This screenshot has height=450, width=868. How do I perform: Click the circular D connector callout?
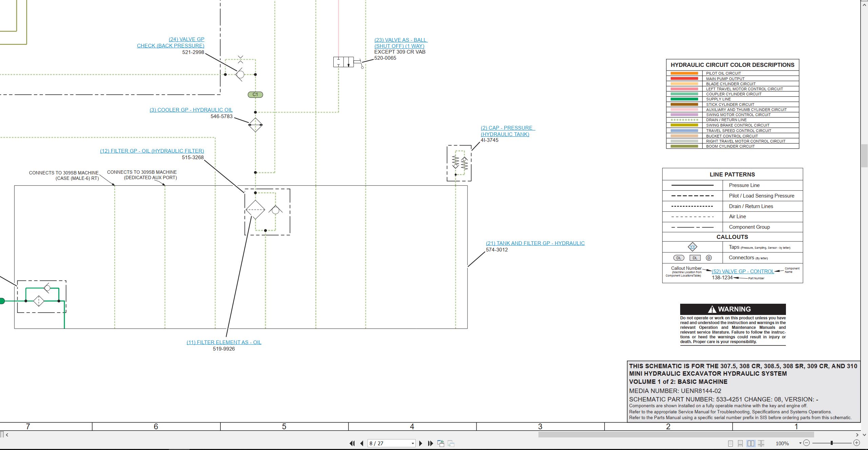pyautogui.click(x=709, y=258)
